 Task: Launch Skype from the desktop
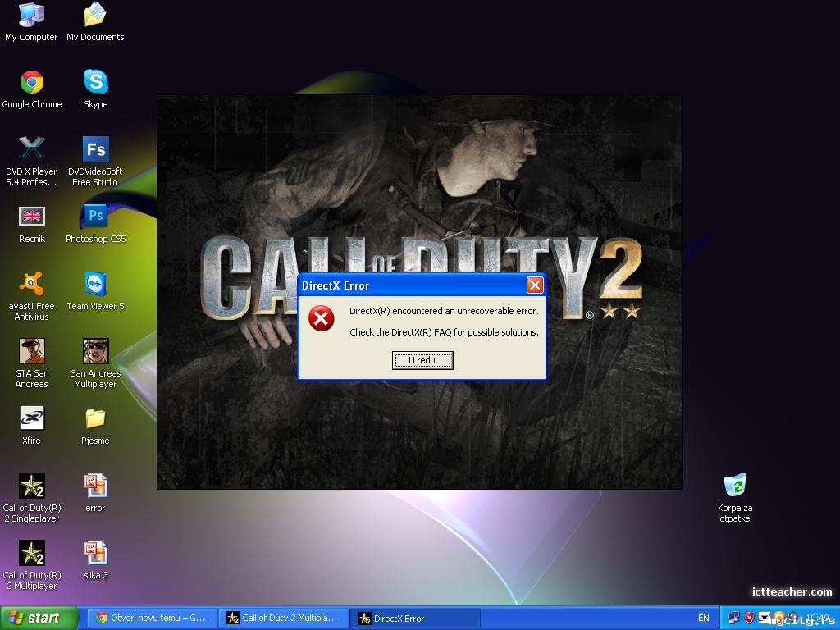click(95, 89)
